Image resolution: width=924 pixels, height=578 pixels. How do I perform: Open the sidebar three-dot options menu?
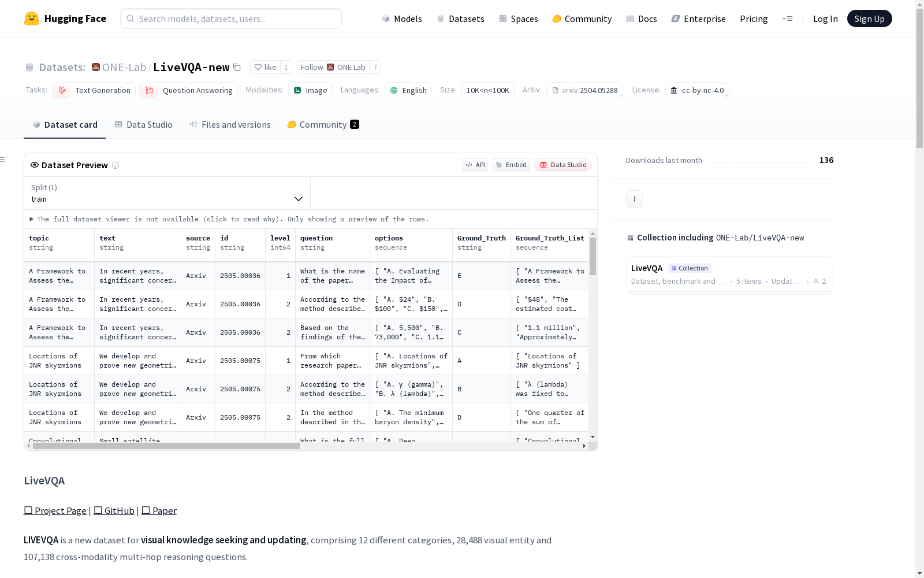click(635, 199)
